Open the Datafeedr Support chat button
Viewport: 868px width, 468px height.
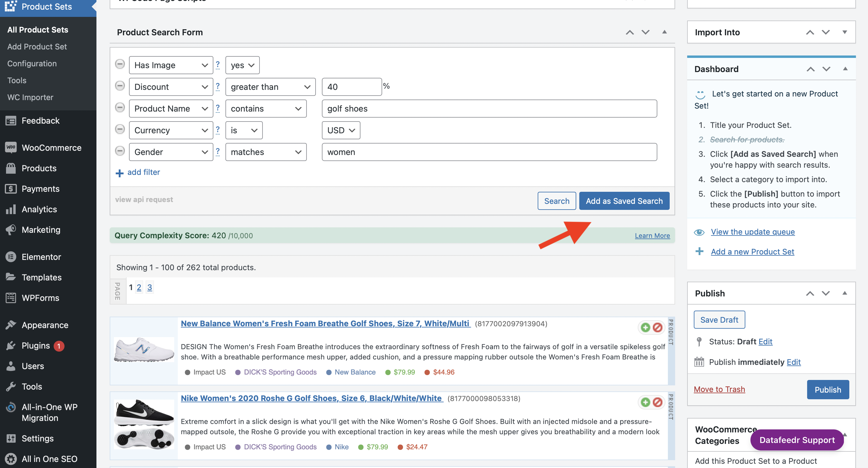[x=797, y=440]
